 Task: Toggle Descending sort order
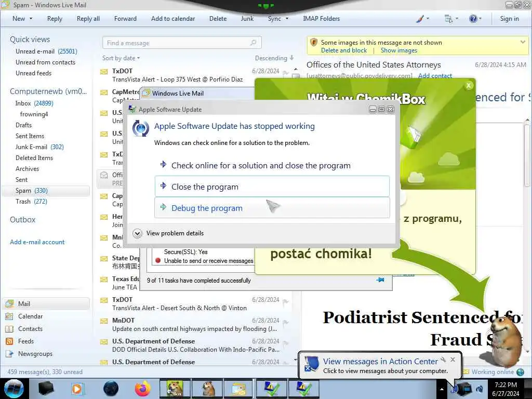click(x=274, y=58)
